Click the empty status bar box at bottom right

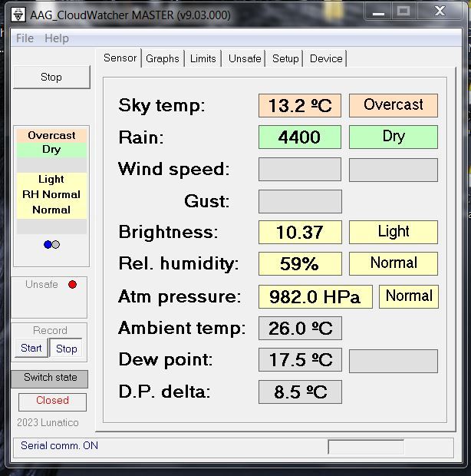pyautogui.click(x=366, y=447)
